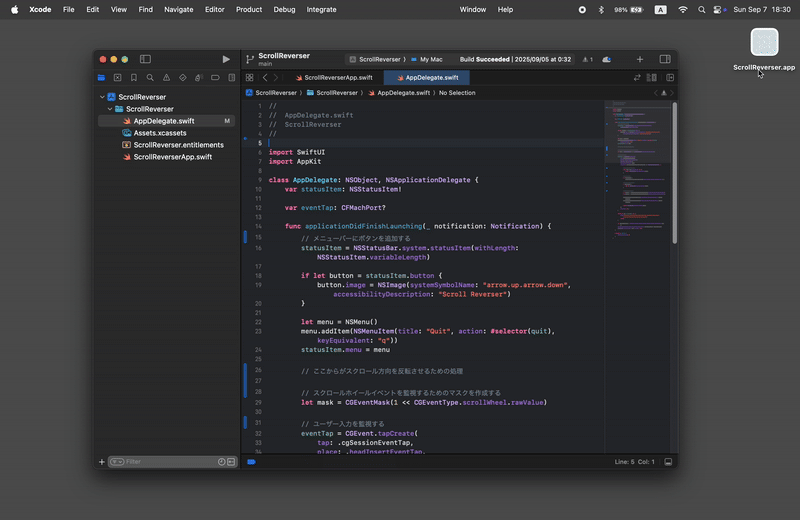Run the ScrollReverser build with the play button
The height and width of the screenshot is (520, 800).
(x=226, y=59)
